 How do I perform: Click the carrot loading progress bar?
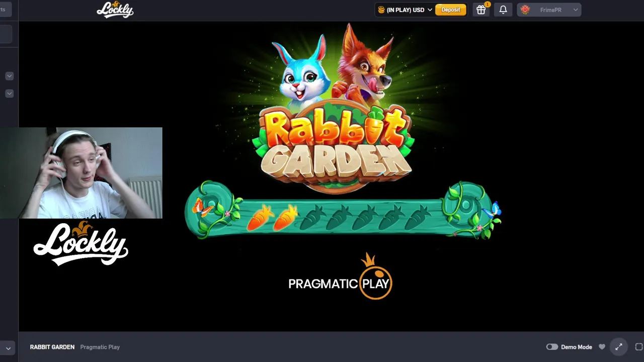click(x=343, y=211)
